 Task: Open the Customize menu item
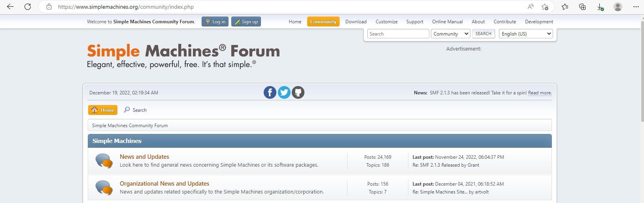tap(387, 22)
